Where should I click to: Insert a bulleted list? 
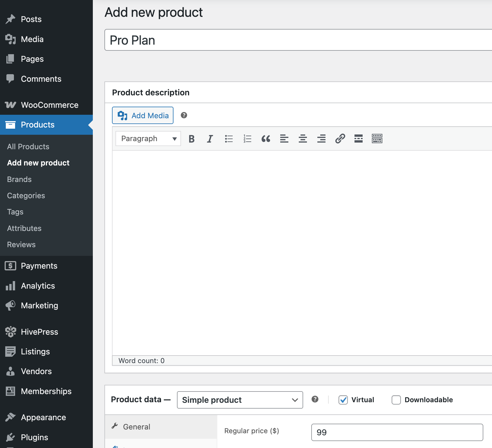pos(229,139)
